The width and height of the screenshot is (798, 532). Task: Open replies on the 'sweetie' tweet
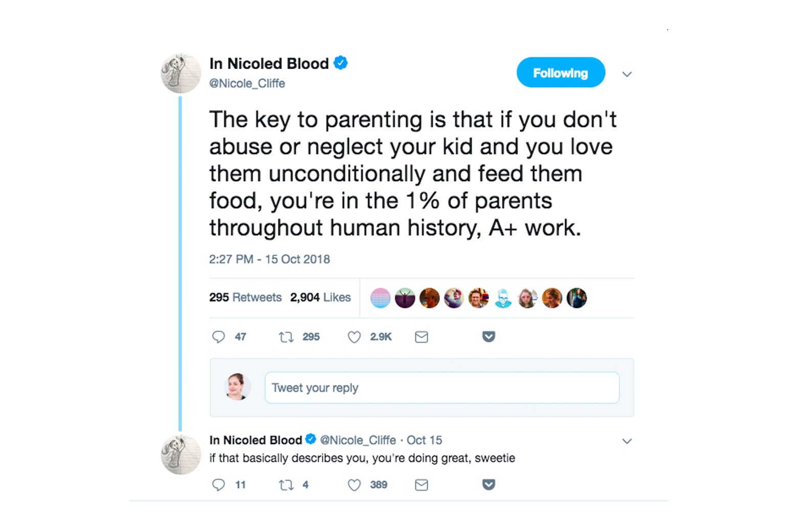coord(219,484)
